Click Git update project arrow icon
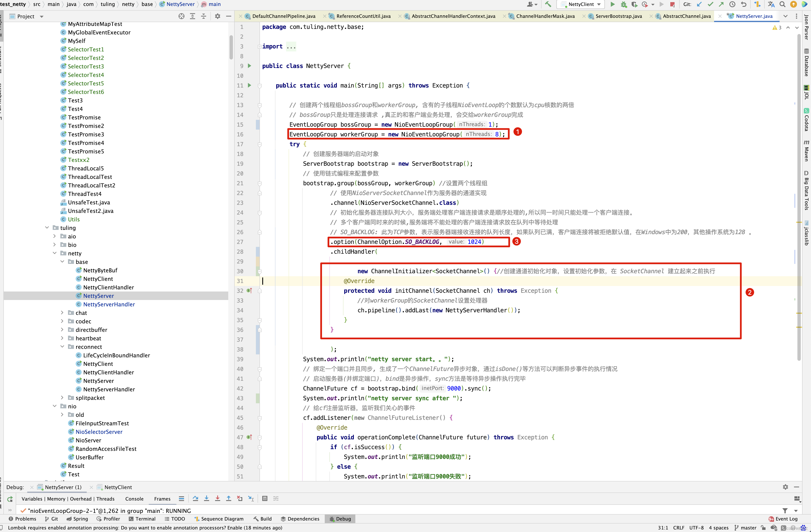Screen dimensions: 811x532 pyautogui.click(x=699, y=4)
